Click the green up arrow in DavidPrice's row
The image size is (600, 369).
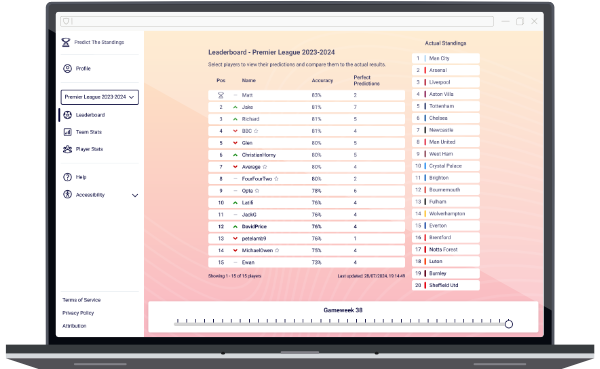click(x=235, y=227)
